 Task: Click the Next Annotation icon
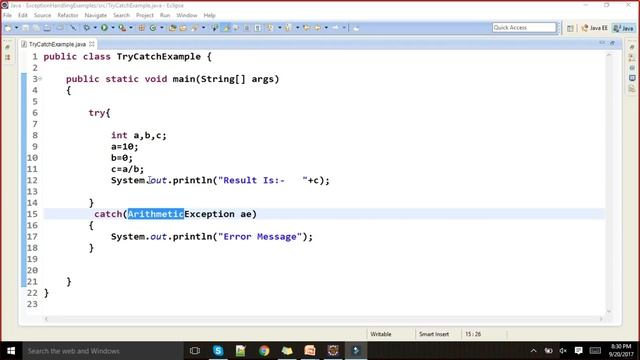click(x=270, y=28)
